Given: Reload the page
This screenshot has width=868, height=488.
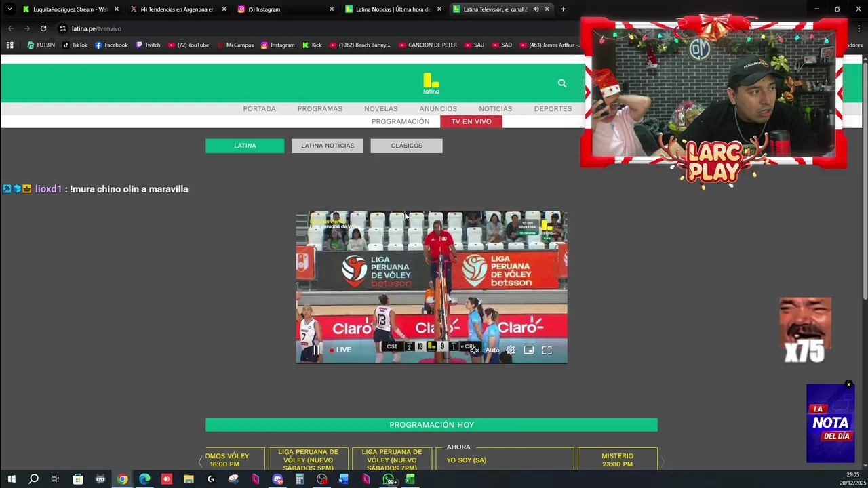Looking at the screenshot, I should coord(43,28).
